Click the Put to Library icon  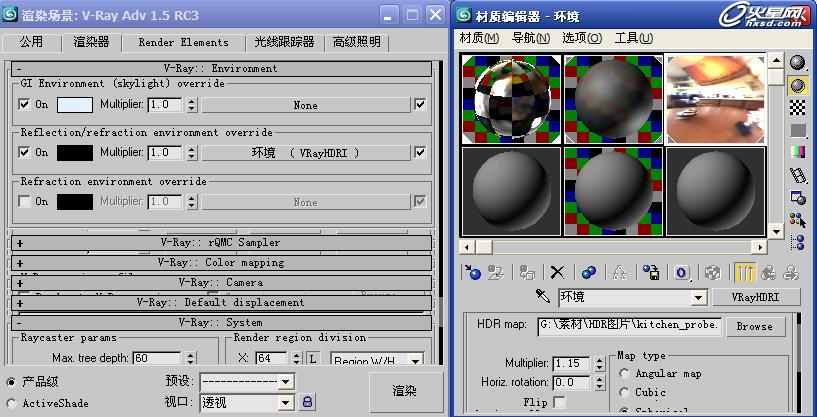pos(651,272)
